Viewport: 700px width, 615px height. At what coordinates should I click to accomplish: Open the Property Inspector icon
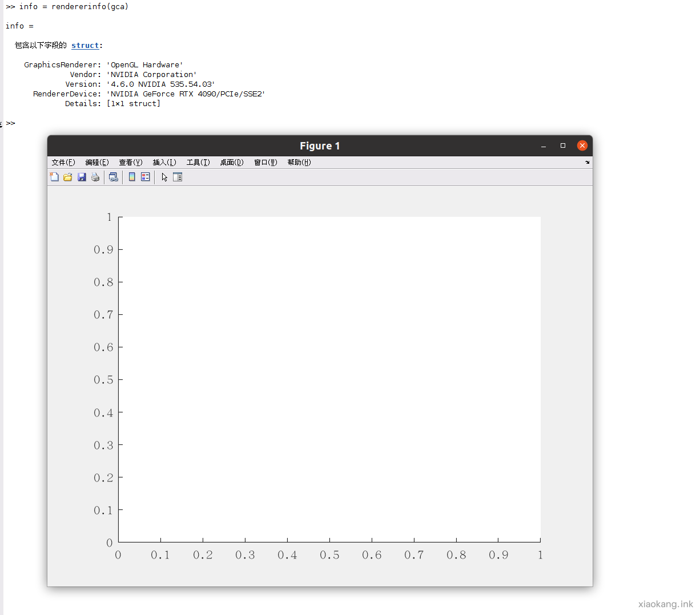[x=178, y=177]
